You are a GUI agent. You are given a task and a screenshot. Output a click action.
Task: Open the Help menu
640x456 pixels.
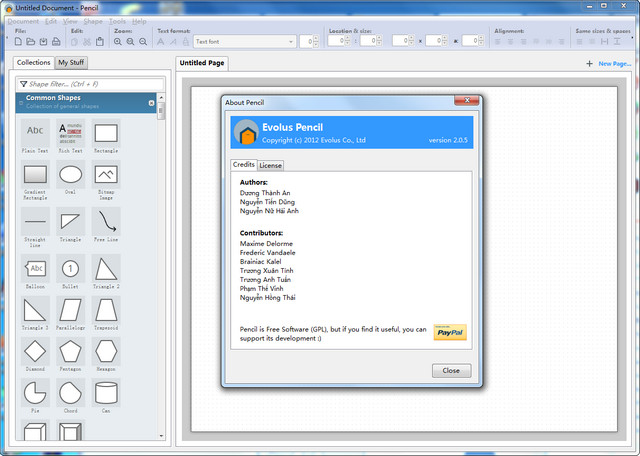(139, 21)
